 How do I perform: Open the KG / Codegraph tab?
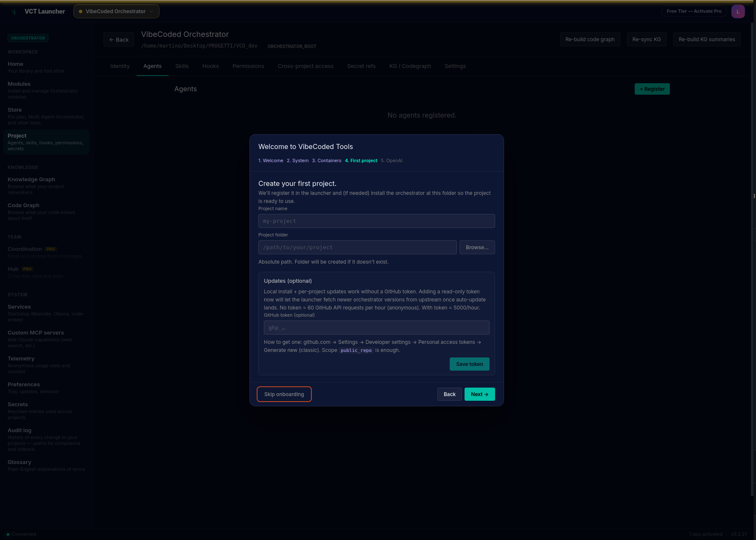[x=410, y=66]
